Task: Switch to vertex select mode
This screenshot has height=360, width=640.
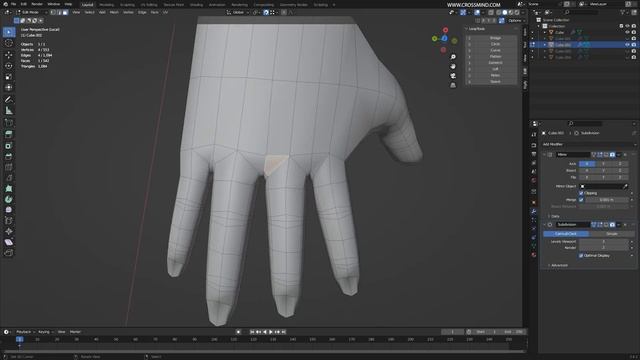Action: pyautogui.click(x=53, y=12)
